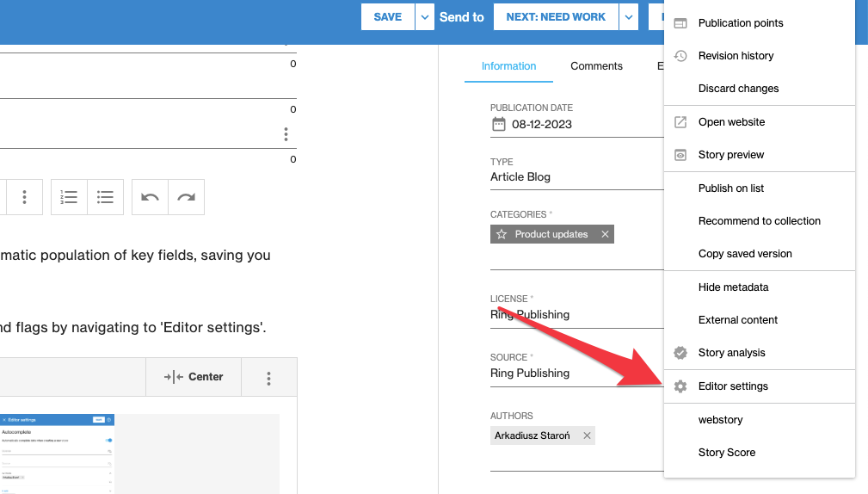Expand the Next: Need Work dropdown arrow

630,17
